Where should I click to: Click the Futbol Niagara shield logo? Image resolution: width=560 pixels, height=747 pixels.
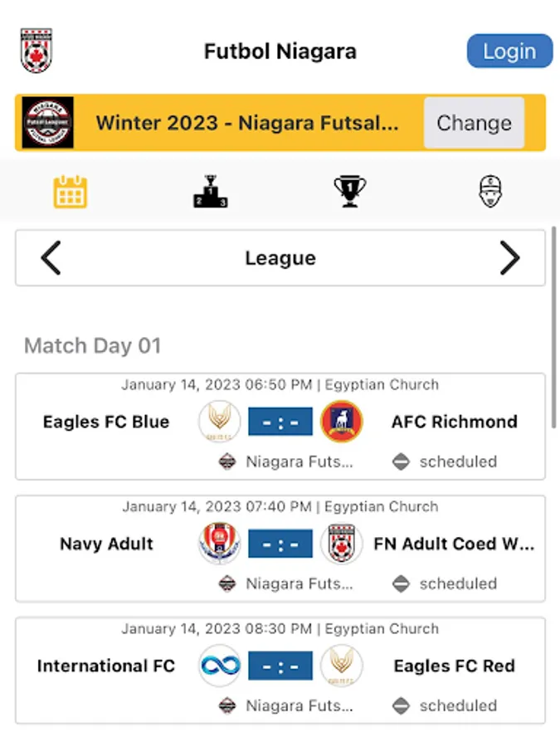click(37, 51)
